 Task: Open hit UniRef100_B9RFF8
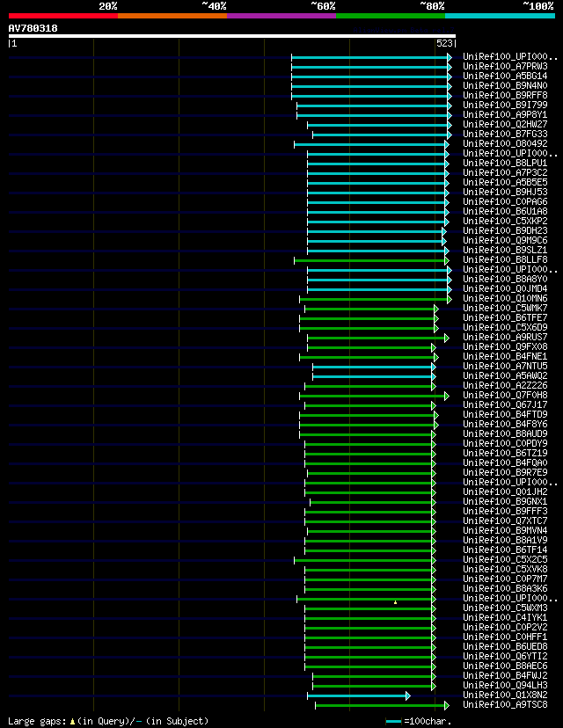505,96
